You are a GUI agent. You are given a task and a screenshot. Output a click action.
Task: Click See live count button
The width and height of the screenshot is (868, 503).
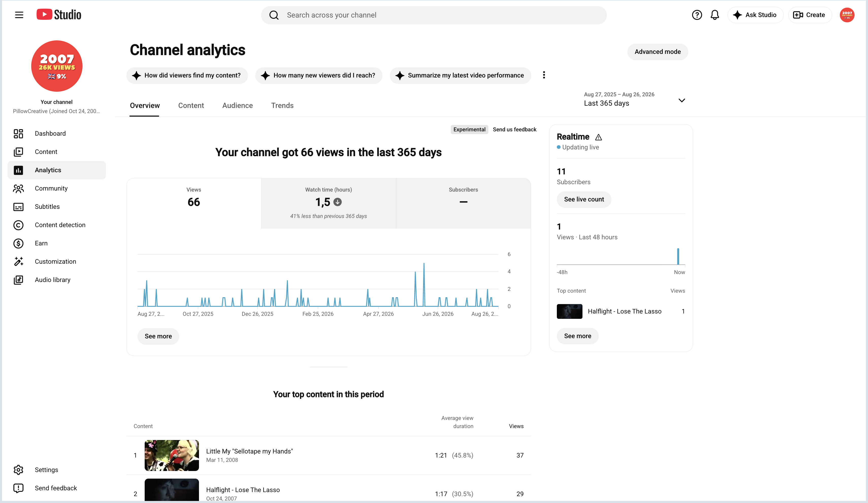tap(584, 199)
